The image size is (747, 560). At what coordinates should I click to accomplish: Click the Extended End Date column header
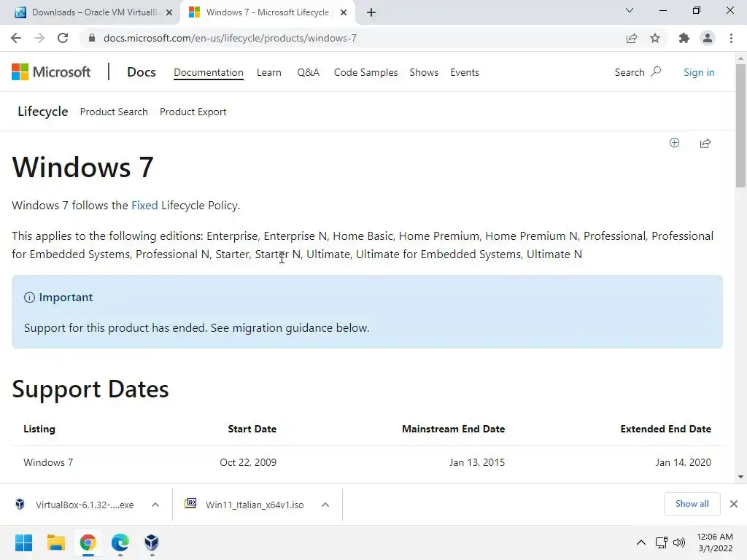click(665, 429)
